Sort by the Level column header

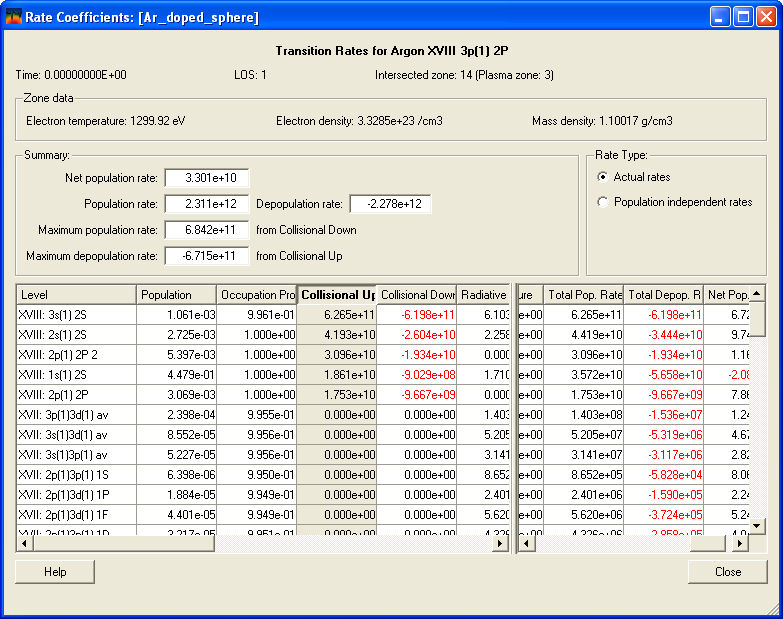76,295
